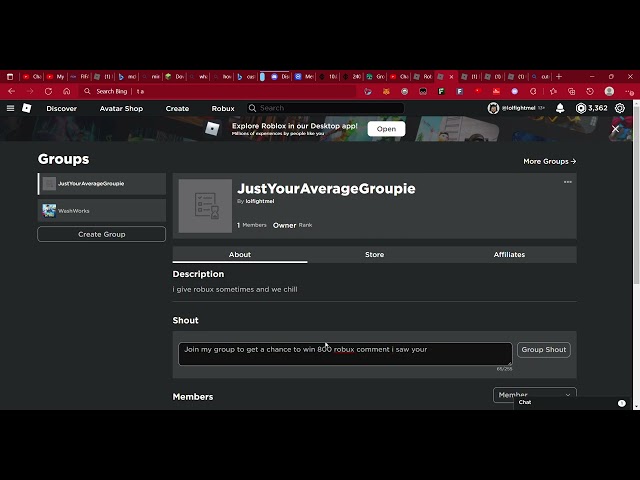Screen dimensions: 640x480
Task: Open a new browser tab
Action: 559,76
